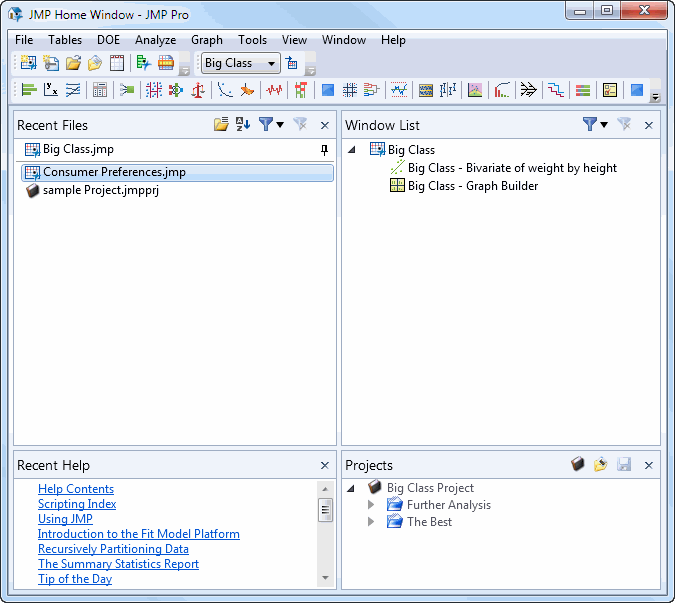Viewport: 675px width, 603px height.
Task: Open the Analyze menu
Action: point(155,40)
